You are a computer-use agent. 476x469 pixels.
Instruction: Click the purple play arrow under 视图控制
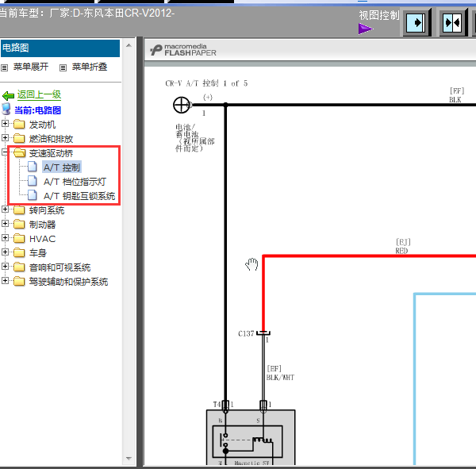(366, 29)
